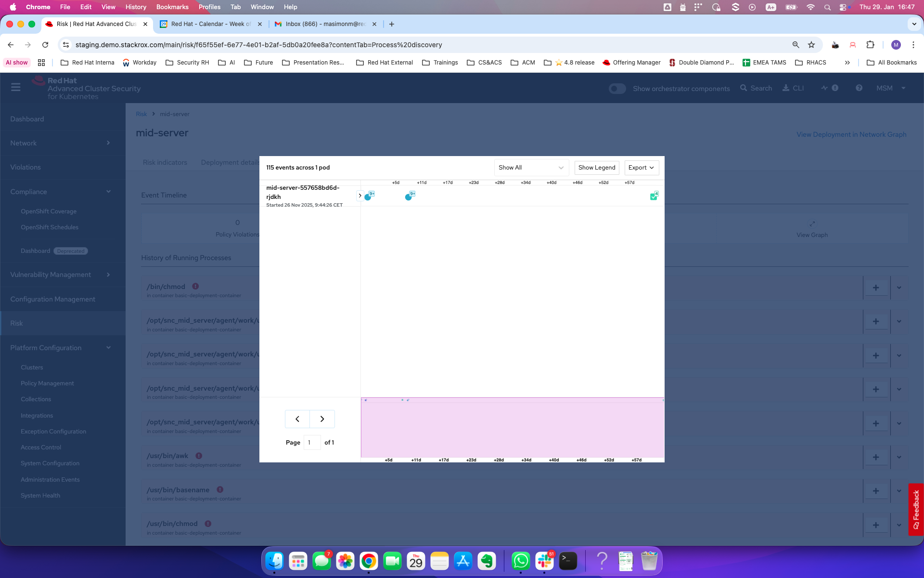Click the help question mark icon
The height and width of the screenshot is (578, 924).
pos(859,88)
